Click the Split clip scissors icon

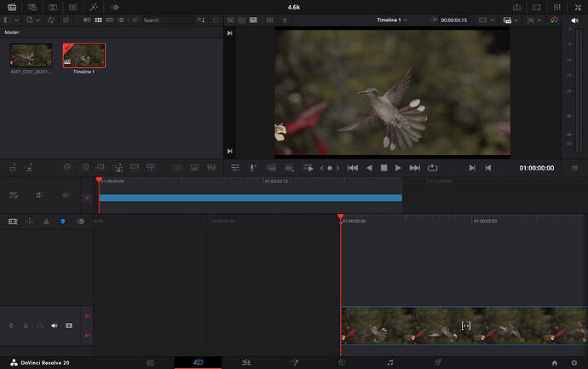tap(46, 222)
